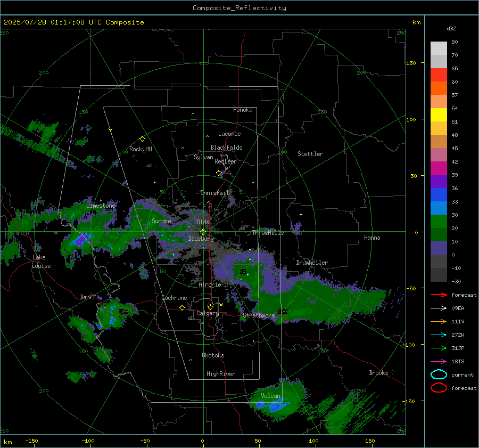Click the magenta 18TS arrow icon
The width and height of the screenshot is (479, 448).
point(439,362)
